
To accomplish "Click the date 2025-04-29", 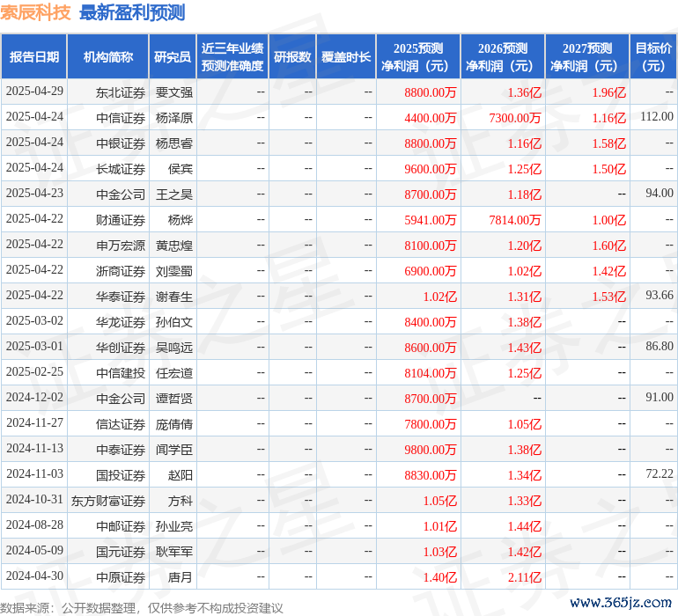I will pyautogui.click(x=34, y=92).
